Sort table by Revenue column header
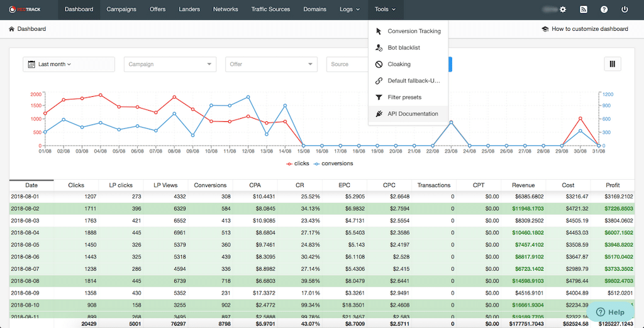 coord(523,185)
